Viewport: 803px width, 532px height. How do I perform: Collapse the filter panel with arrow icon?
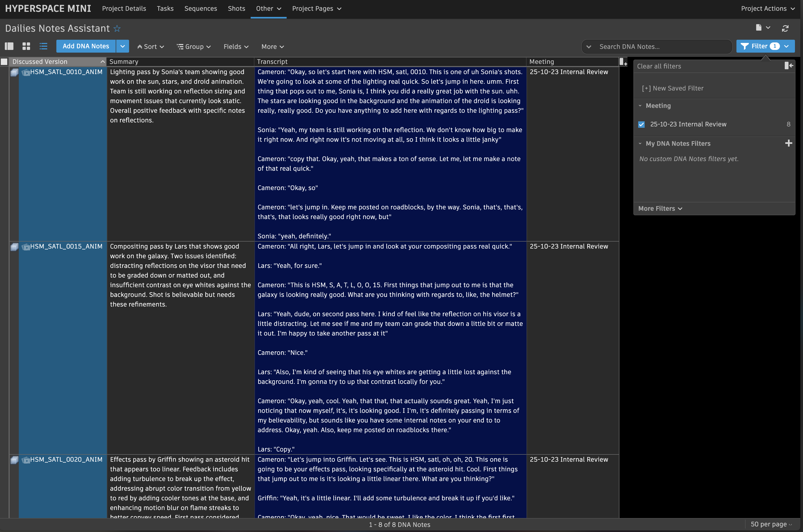(x=789, y=66)
